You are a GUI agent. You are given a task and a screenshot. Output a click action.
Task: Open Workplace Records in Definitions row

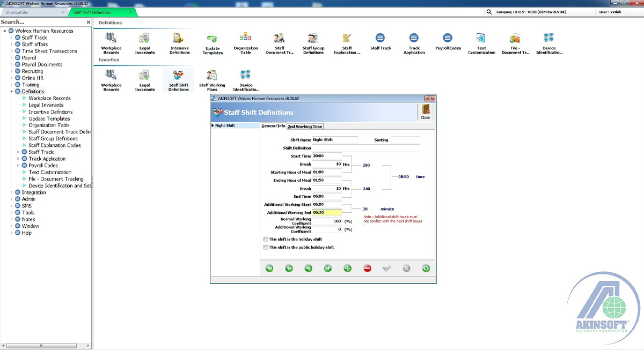tap(111, 43)
